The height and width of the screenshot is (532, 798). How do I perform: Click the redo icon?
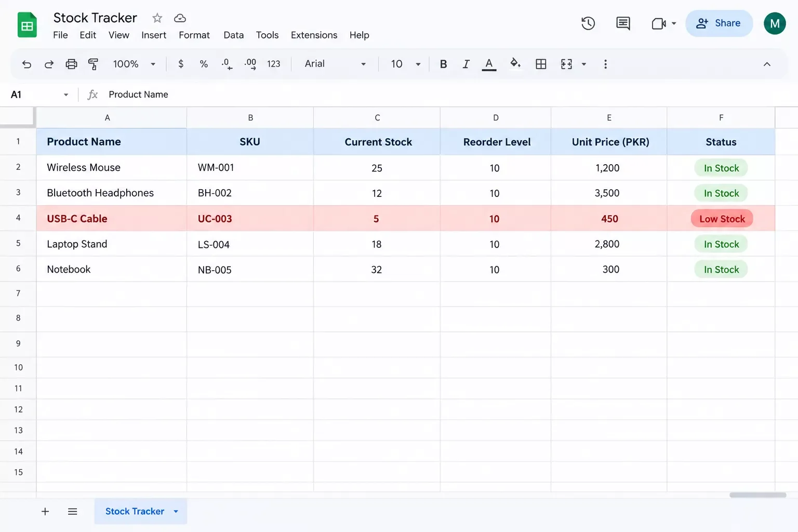pyautogui.click(x=49, y=64)
